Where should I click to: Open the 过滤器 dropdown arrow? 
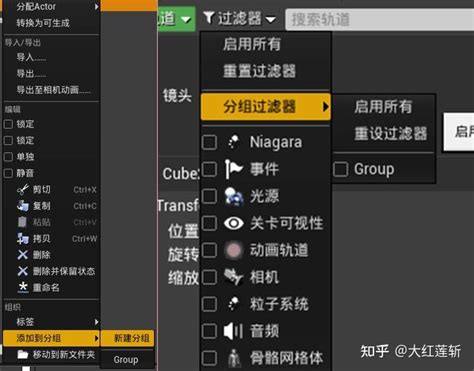pos(271,19)
